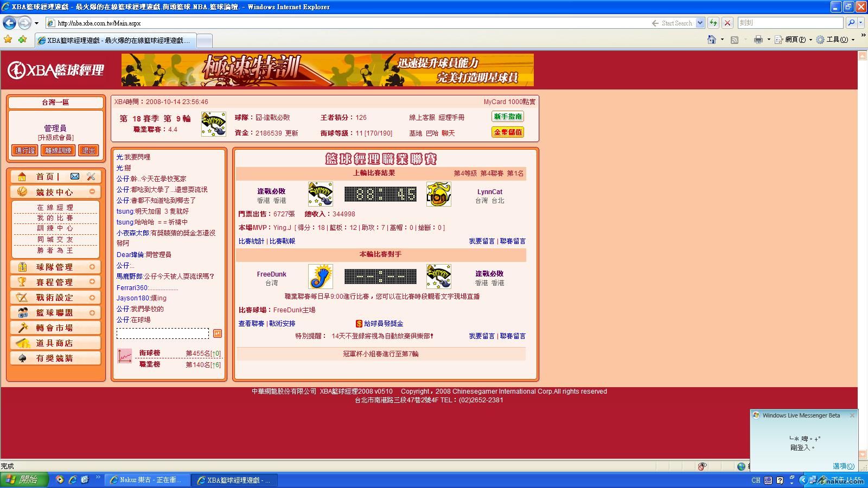Expand the 賽程管理 section

click(x=92, y=282)
